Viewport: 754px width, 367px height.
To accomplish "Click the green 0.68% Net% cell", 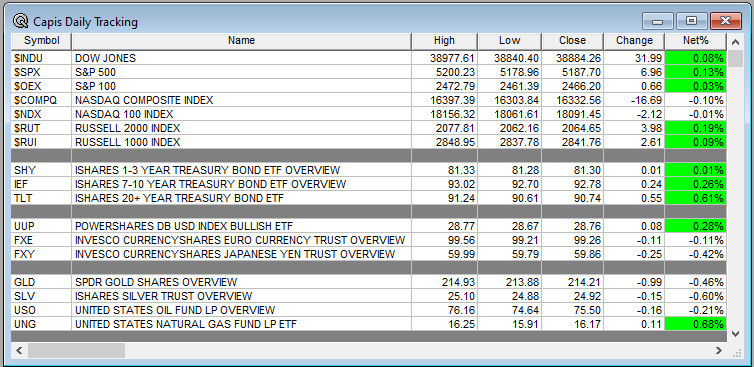I will point(696,323).
